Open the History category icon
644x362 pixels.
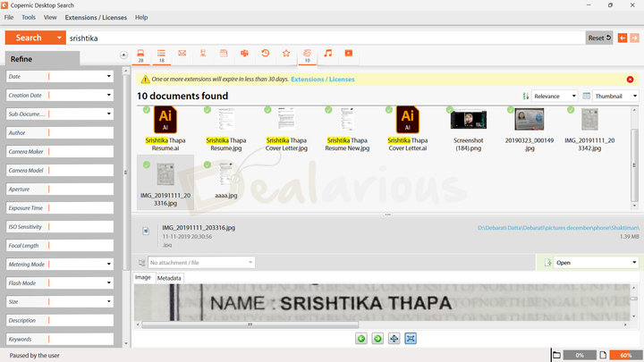(x=266, y=54)
